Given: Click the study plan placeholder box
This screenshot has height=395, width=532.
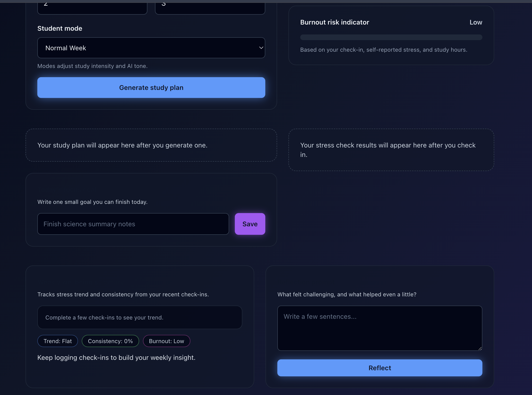Looking at the screenshot, I should (151, 145).
